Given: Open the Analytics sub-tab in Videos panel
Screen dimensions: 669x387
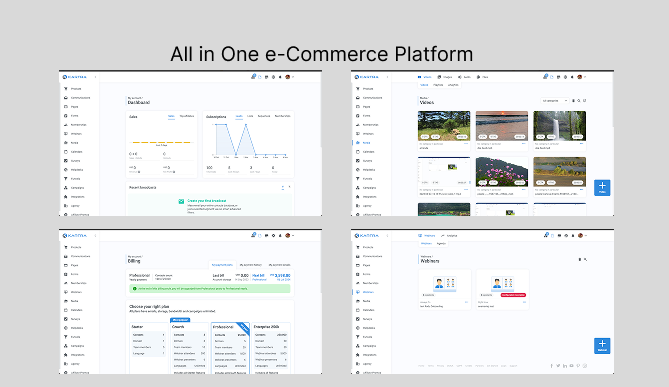Looking at the screenshot, I should pos(453,85).
